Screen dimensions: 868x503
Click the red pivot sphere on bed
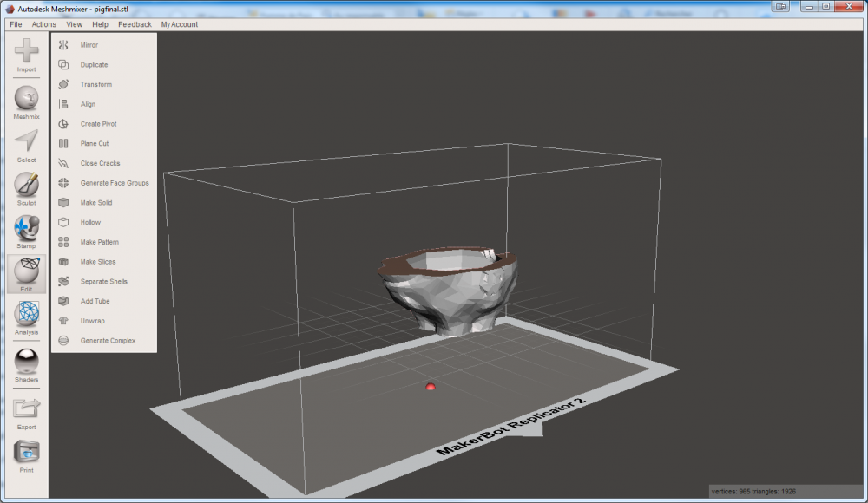pos(431,386)
